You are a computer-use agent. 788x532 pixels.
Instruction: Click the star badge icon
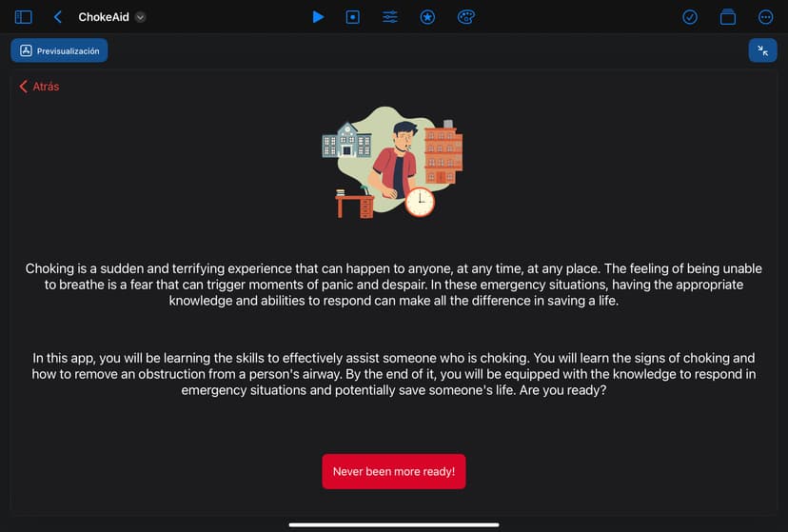point(427,17)
